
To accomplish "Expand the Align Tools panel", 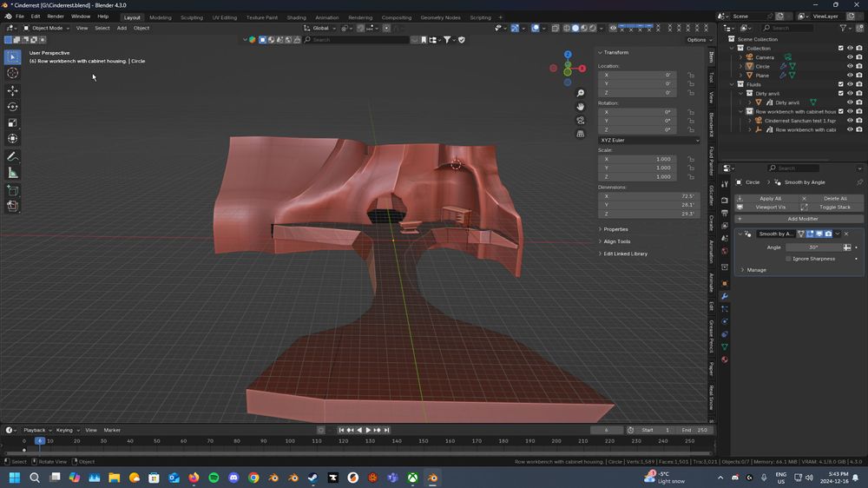I will [617, 241].
